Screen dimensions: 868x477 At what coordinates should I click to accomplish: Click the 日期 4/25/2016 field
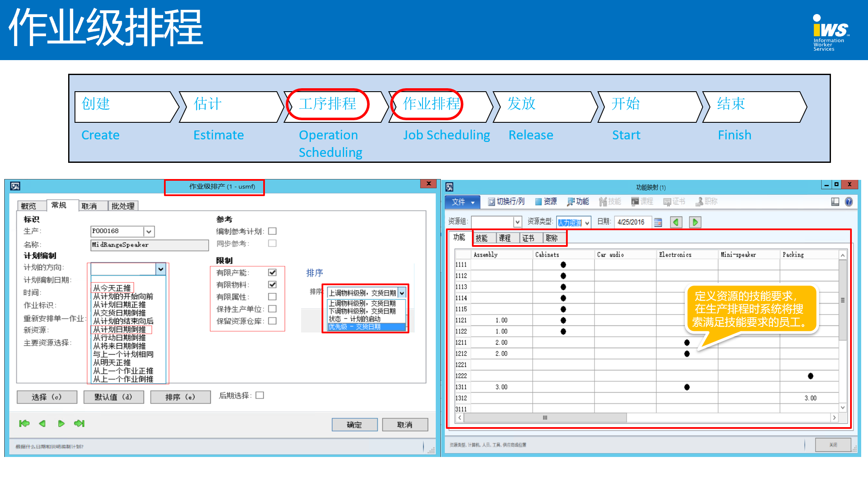point(633,222)
